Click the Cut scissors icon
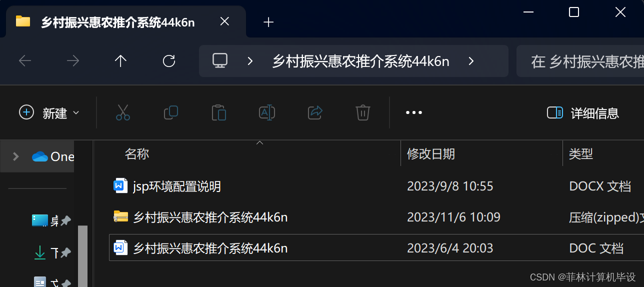The width and height of the screenshot is (644, 287). tap(122, 112)
